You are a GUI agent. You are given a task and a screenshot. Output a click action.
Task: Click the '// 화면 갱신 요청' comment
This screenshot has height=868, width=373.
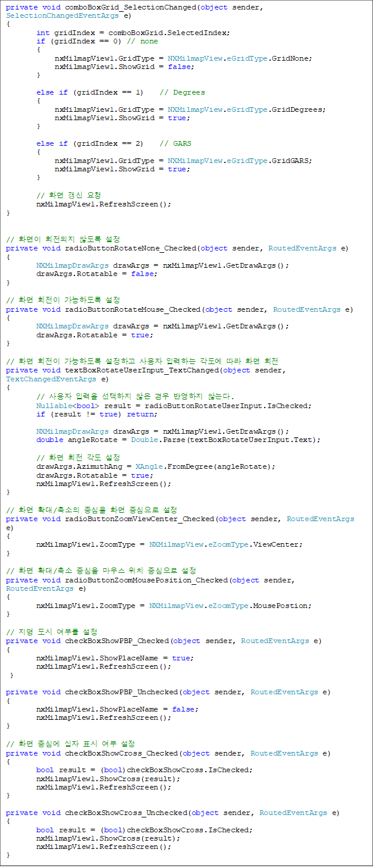[x=68, y=195]
